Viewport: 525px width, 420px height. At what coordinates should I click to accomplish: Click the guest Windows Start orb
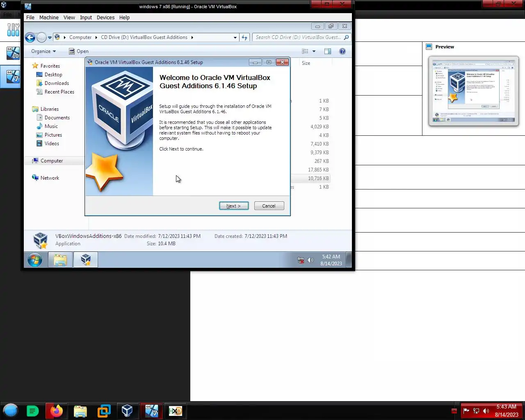(35, 260)
